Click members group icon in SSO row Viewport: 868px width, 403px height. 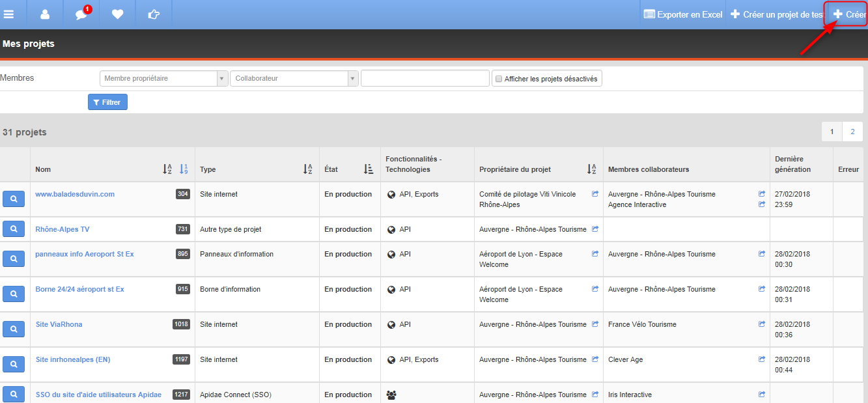pos(391,395)
